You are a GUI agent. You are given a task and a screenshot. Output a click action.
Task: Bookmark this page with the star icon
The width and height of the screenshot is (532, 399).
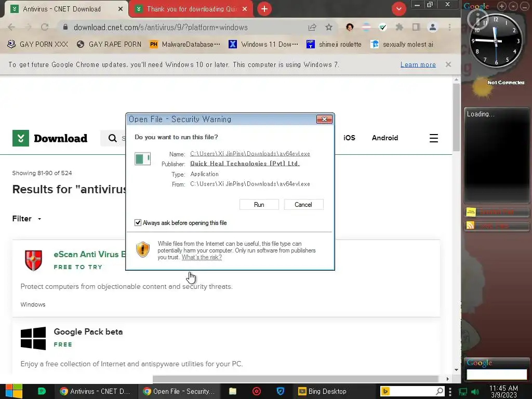click(x=329, y=27)
